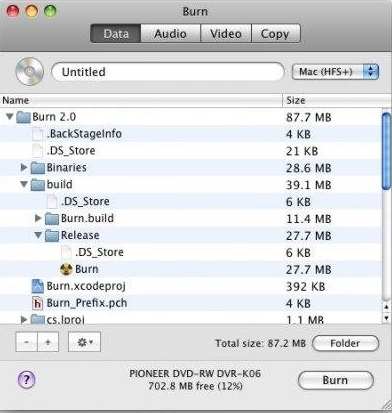Sort by the Size column header

coord(337,100)
